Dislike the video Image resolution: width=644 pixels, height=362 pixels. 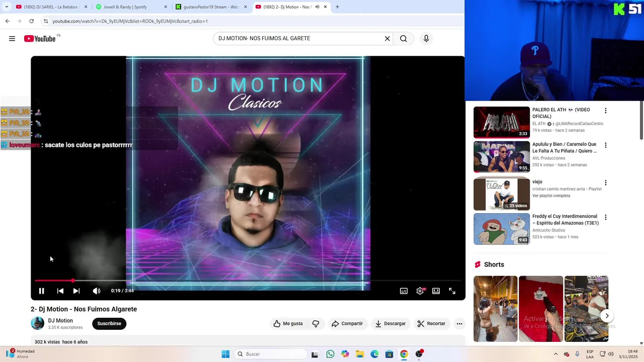click(x=315, y=324)
